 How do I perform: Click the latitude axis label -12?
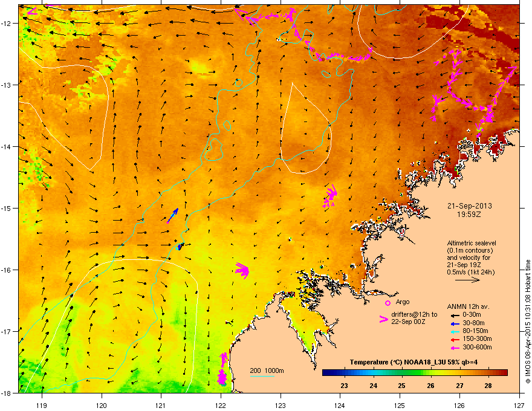(x=7, y=23)
